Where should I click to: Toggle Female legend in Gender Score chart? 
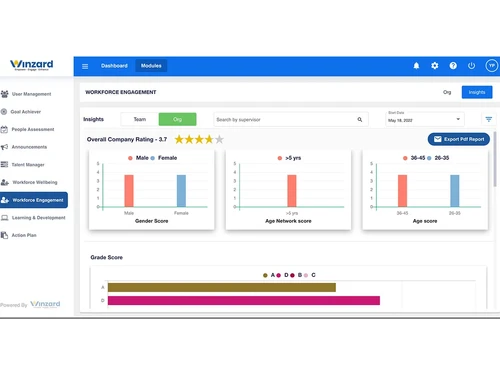[x=164, y=158]
